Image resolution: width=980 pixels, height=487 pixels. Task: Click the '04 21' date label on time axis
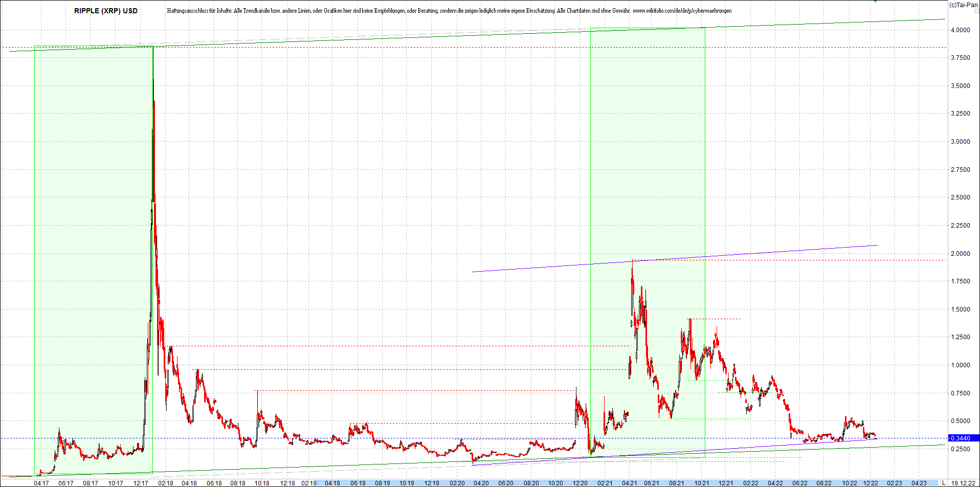629,483
